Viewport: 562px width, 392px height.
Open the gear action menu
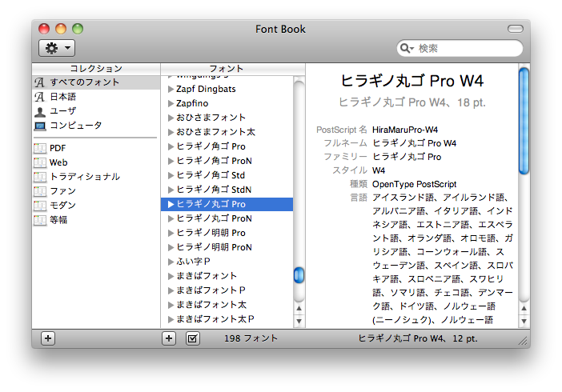[x=57, y=48]
